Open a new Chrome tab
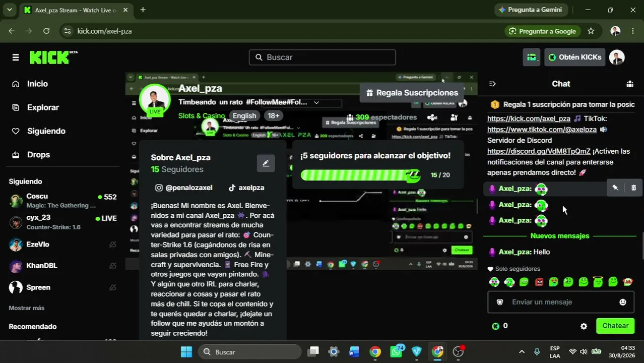Screen dimensions: 644x363 pos(143,10)
